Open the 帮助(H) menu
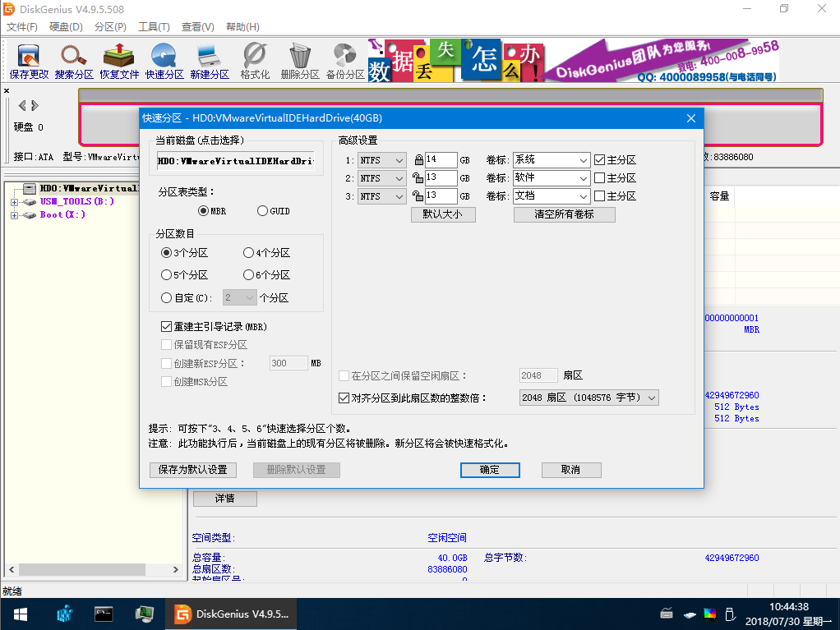The height and width of the screenshot is (630, 840). point(242,27)
